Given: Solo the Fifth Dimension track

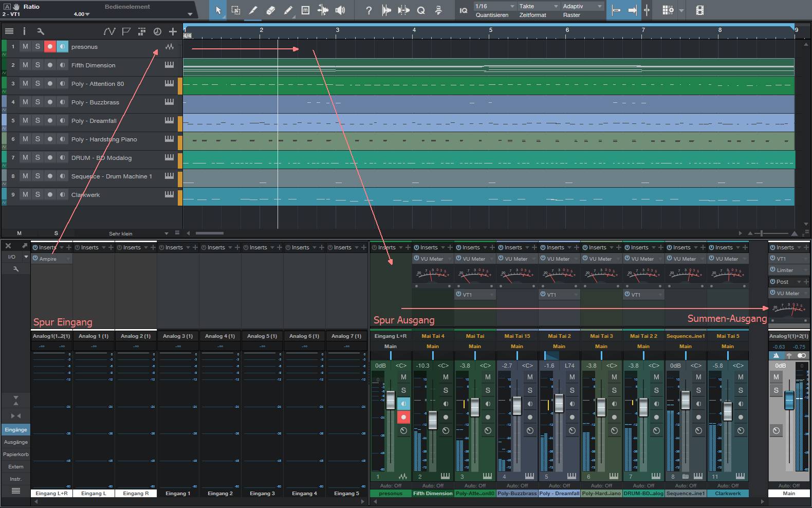Looking at the screenshot, I should [x=38, y=65].
